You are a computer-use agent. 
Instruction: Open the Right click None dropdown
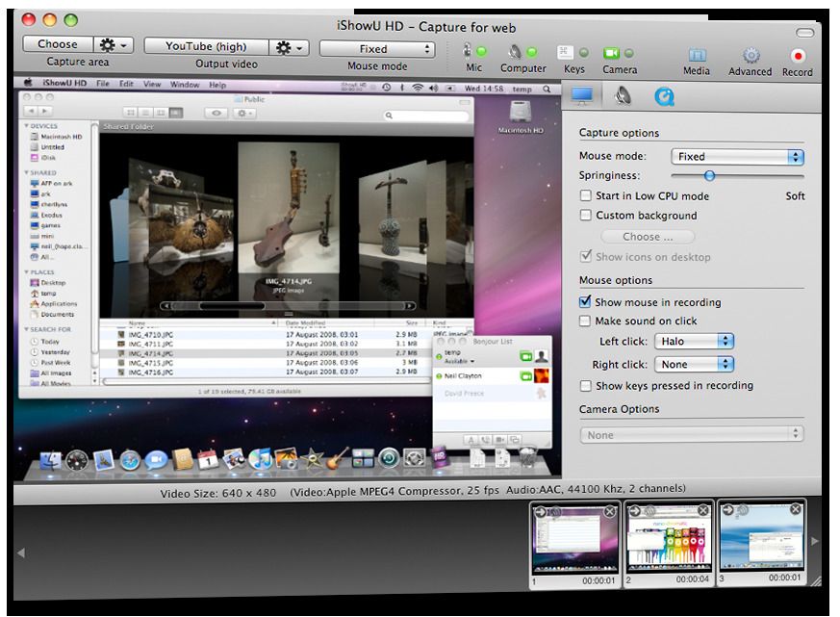coord(694,365)
